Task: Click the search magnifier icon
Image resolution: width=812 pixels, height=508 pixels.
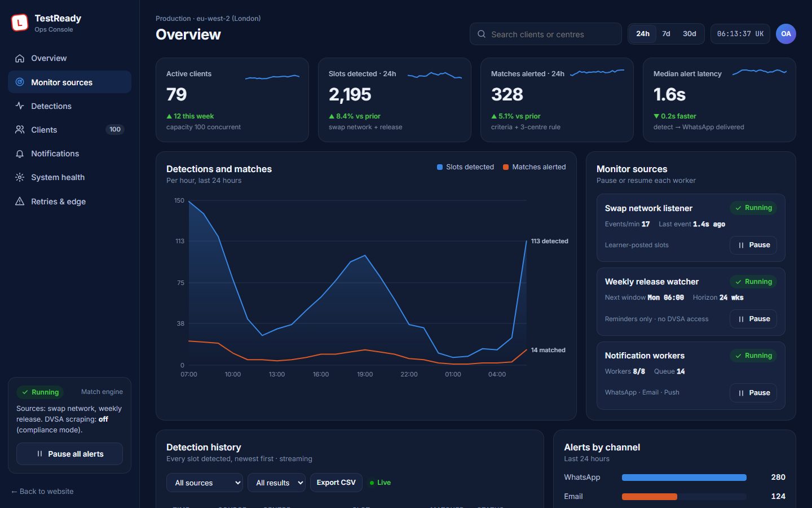Action: 482,34
